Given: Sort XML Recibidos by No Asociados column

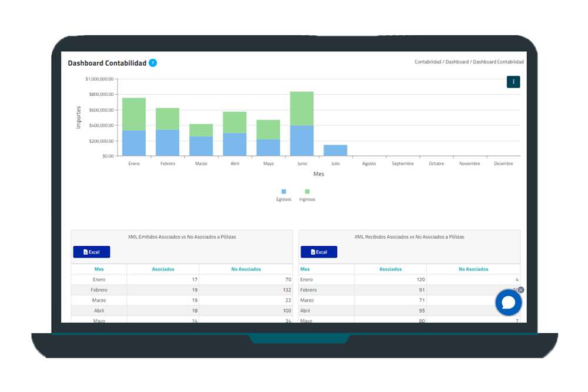Looking at the screenshot, I should pyautogui.click(x=473, y=269).
